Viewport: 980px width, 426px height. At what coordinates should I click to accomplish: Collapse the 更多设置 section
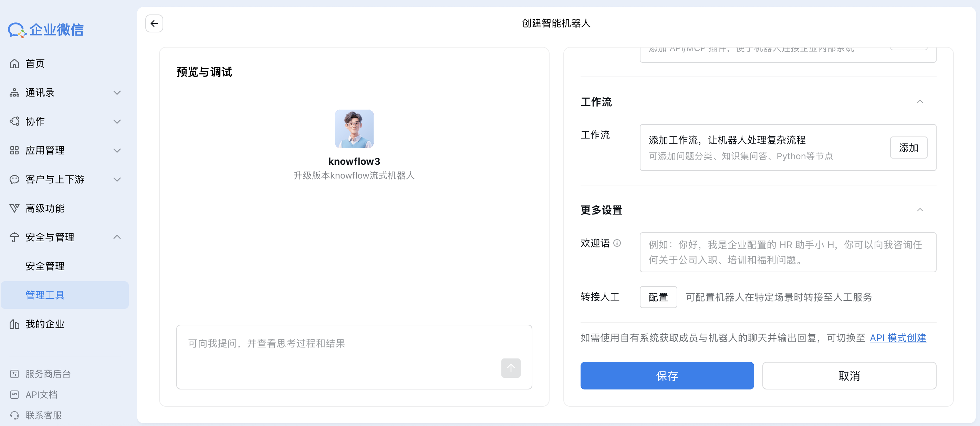(920, 210)
